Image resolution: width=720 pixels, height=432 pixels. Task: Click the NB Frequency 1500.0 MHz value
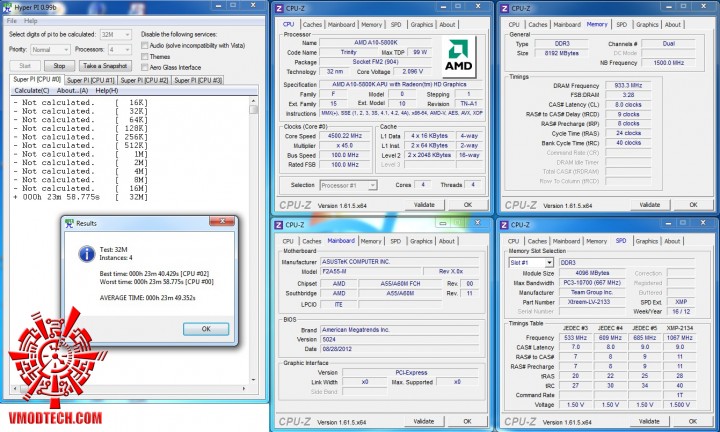point(669,63)
